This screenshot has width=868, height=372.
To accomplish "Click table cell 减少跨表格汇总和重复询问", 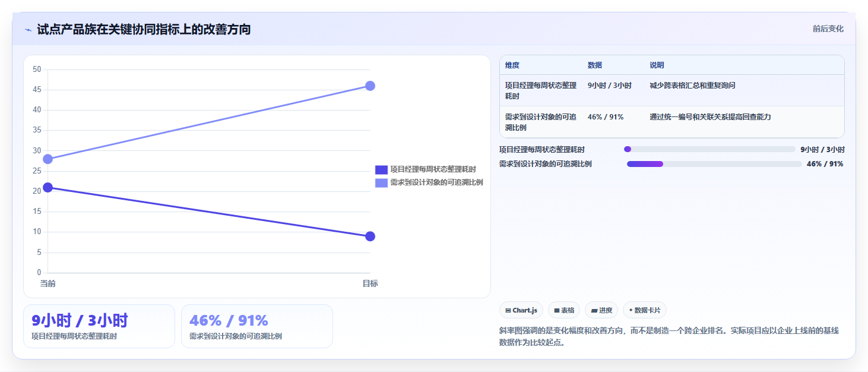I will (x=692, y=86).
